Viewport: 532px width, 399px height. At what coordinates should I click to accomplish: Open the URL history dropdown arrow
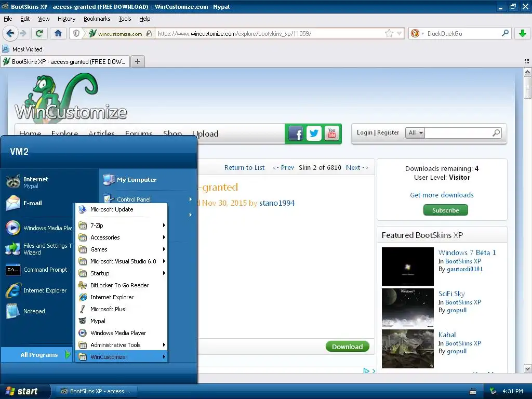point(400,33)
